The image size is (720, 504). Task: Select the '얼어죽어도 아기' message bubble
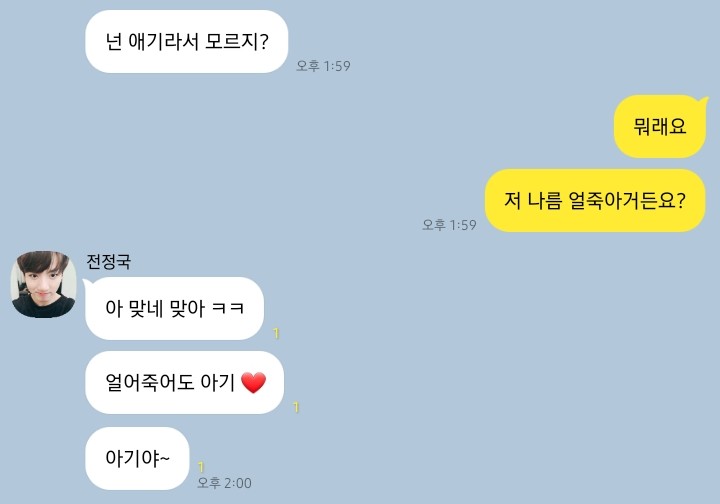tap(185, 382)
